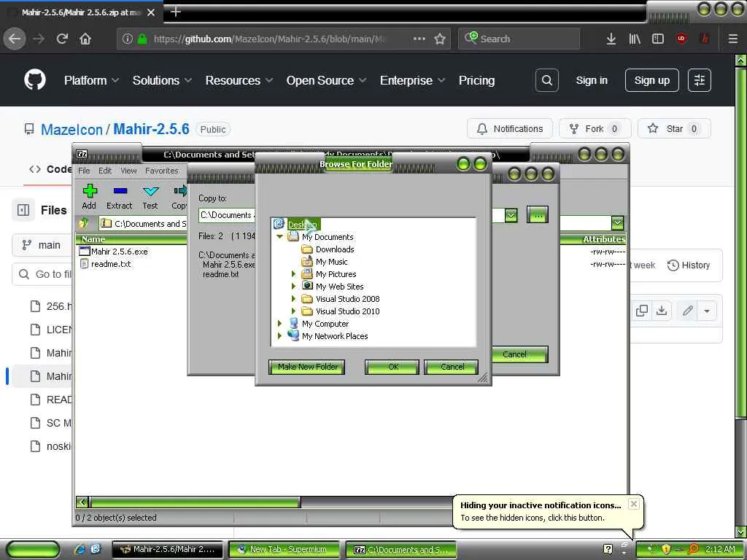Toggle Firefox sidebar icon
The width and height of the screenshot is (747, 560).
tap(658, 39)
